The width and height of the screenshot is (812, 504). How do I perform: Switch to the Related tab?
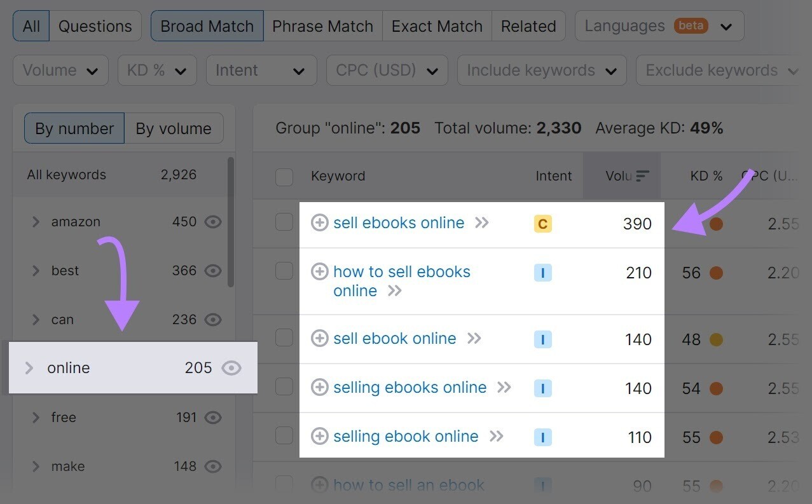[x=529, y=26]
